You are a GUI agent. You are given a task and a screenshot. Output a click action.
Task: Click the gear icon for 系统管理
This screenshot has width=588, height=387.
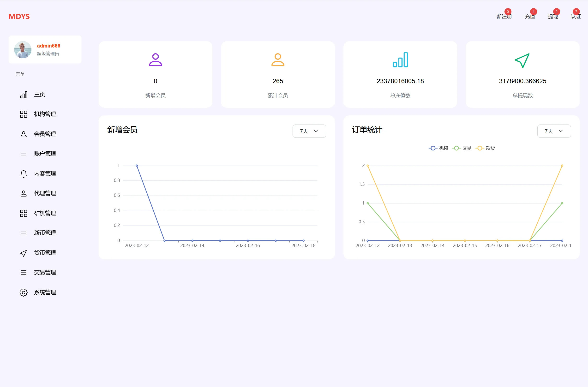(24, 292)
